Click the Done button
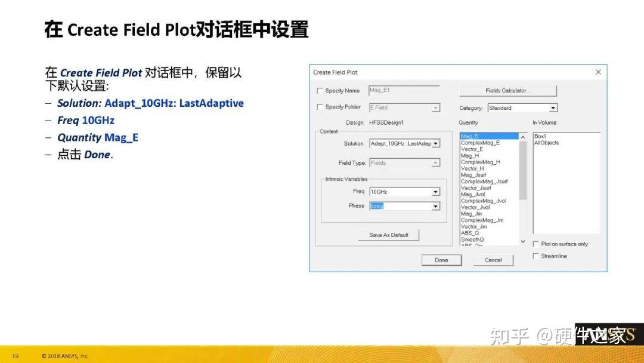Image resolution: width=644 pixels, height=363 pixels. point(441,260)
